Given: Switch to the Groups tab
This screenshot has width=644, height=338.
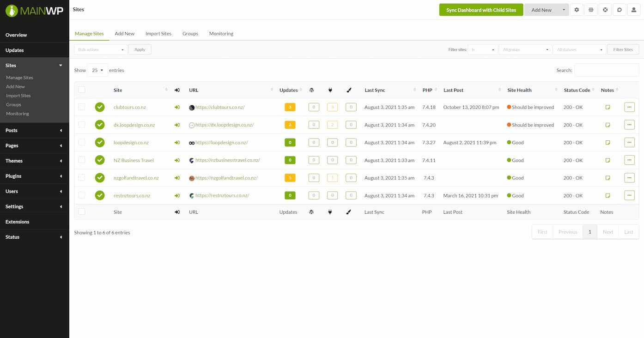Looking at the screenshot, I should pyautogui.click(x=190, y=33).
